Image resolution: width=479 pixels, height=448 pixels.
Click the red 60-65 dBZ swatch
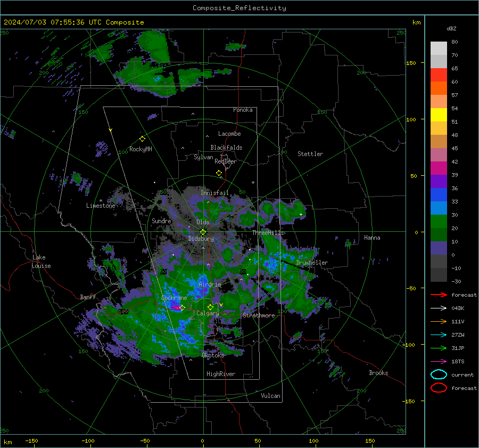(439, 75)
